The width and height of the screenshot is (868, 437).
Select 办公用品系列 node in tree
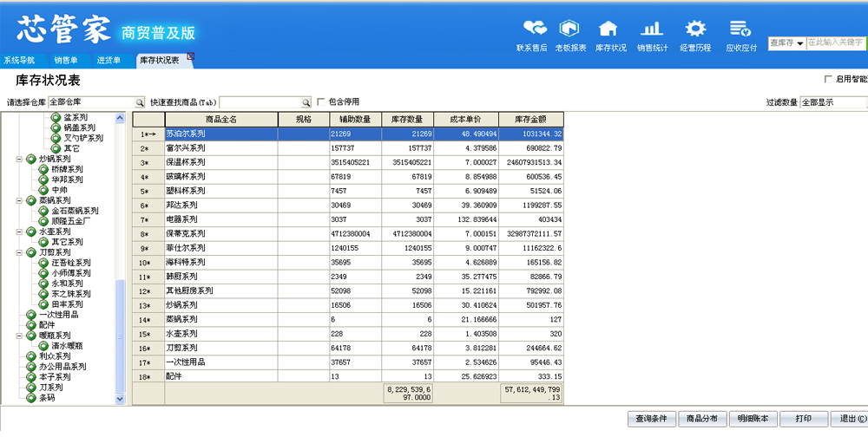point(62,366)
